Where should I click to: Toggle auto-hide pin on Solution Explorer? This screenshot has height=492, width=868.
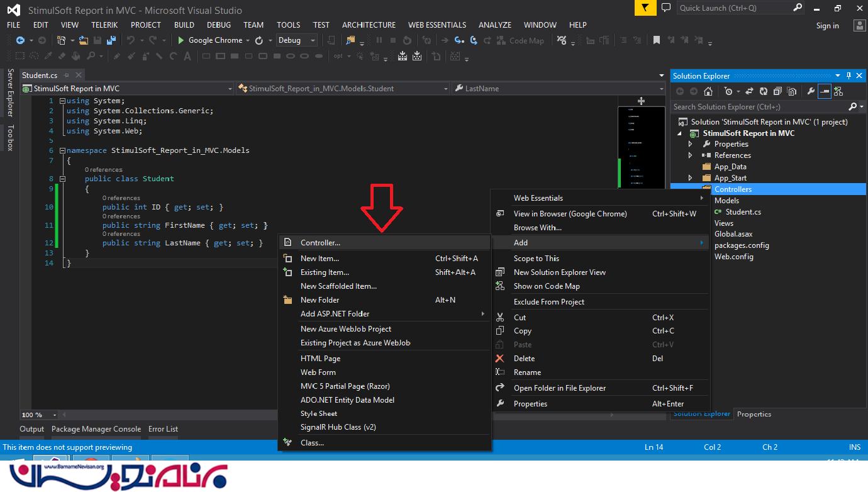(849, 76)
